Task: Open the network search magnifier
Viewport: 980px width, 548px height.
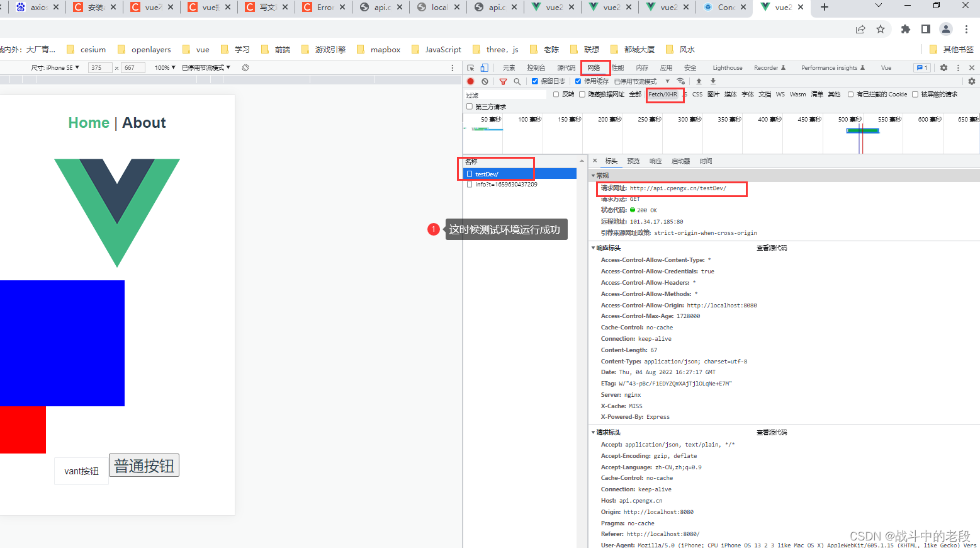Action: 517,81
